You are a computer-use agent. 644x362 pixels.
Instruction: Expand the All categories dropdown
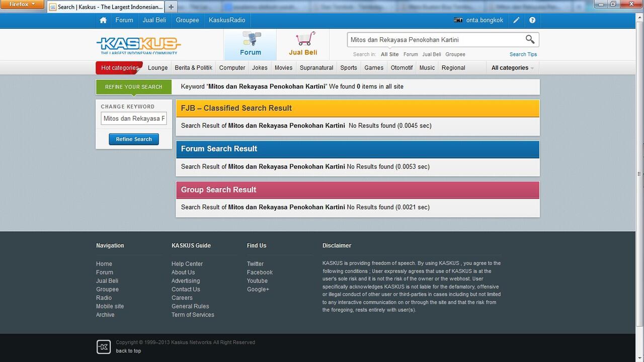[512, 68]
